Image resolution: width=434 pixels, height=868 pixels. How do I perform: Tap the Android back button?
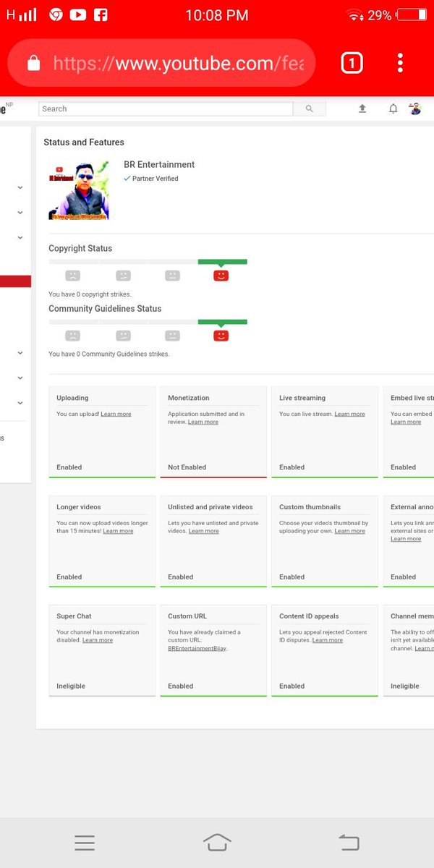coord(349,842)
